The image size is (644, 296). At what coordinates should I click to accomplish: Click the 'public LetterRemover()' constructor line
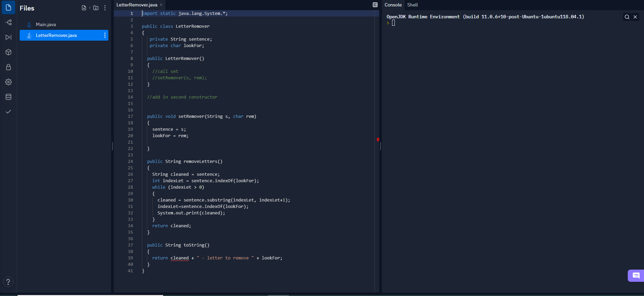[175, 58]
